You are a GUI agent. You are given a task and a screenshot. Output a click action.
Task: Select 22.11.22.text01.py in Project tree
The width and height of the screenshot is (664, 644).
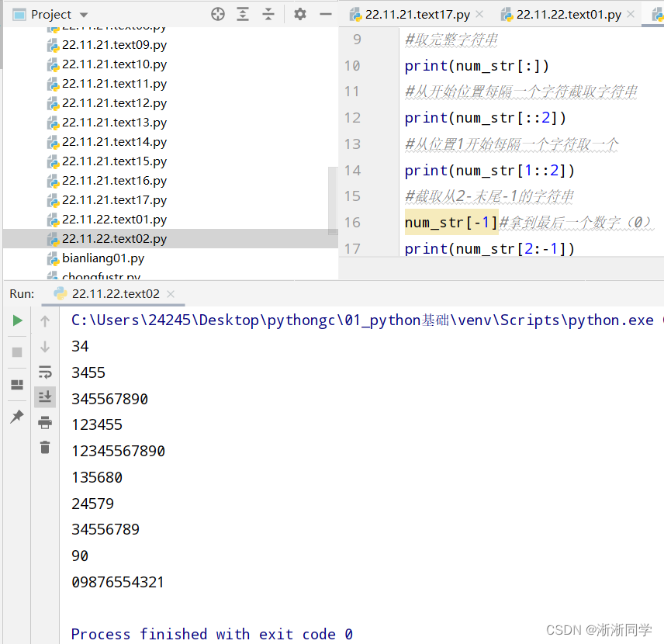click(x=114, y=220)
